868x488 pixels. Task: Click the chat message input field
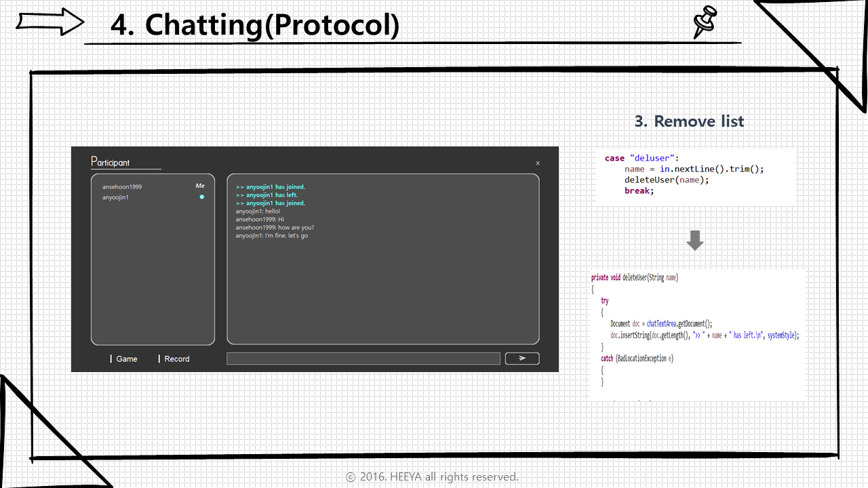[363, 359]
